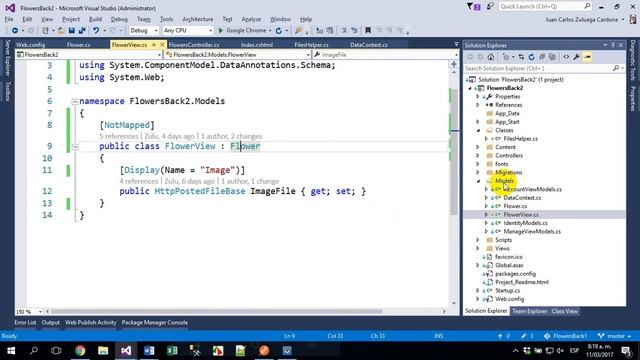Open the Debug menu

pyautogui.click(x=119, y=19)
